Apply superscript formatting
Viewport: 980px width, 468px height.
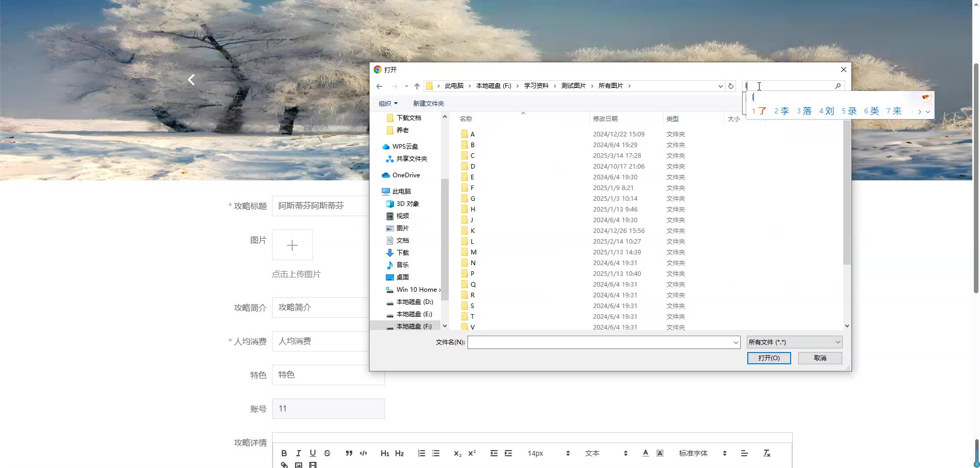coord(472,453)
